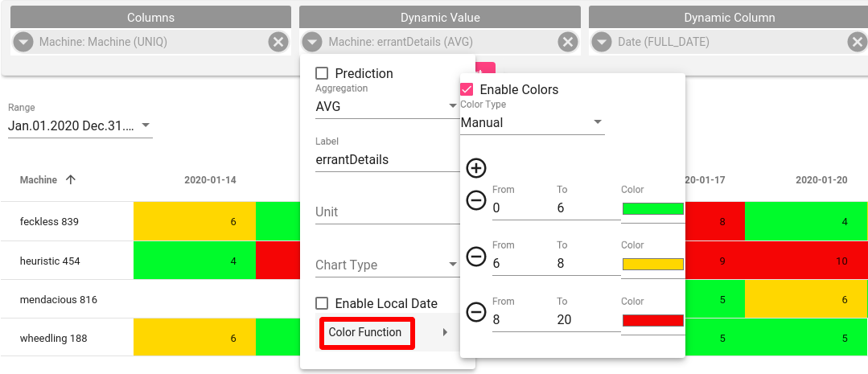
Task: Uncheck the Enable Colors checkbox
Action: tap(467, 89)
